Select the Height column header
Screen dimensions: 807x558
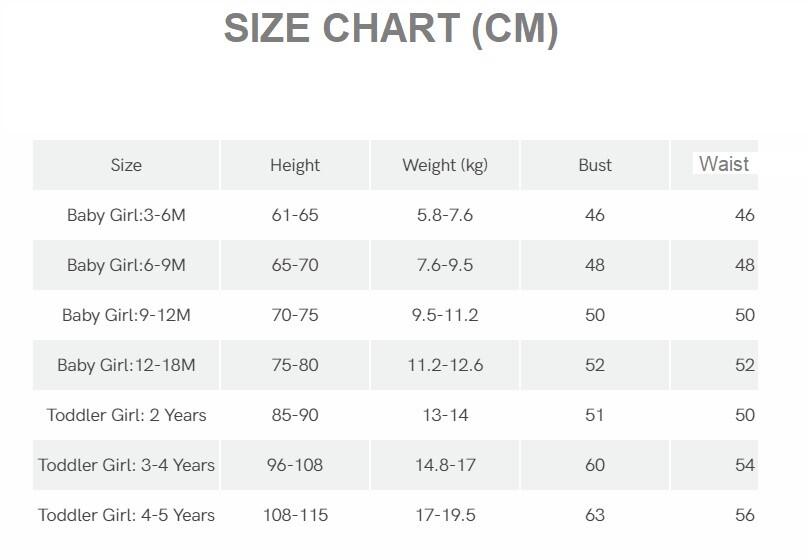tap(295, 165)
